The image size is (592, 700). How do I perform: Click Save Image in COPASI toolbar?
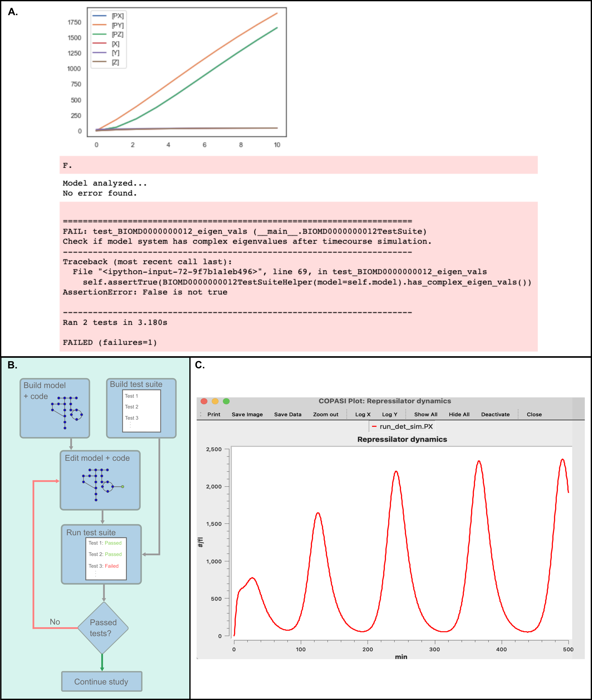tap(247, 414)
